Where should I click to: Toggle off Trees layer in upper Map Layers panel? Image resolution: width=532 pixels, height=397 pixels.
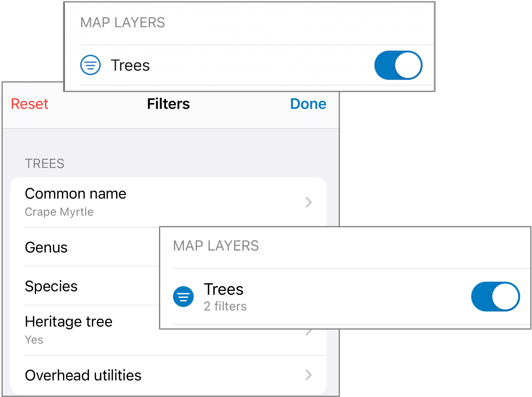click(x=398, y=65)
